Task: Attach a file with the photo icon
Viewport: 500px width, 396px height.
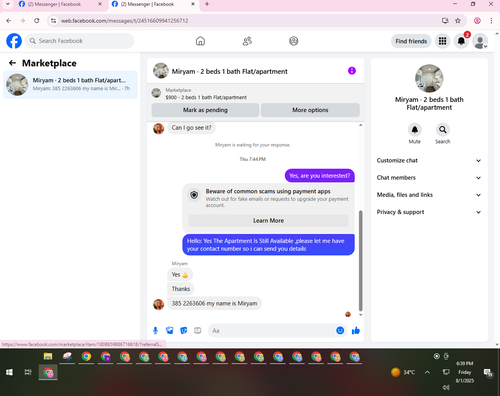Action: coord(170,331)
